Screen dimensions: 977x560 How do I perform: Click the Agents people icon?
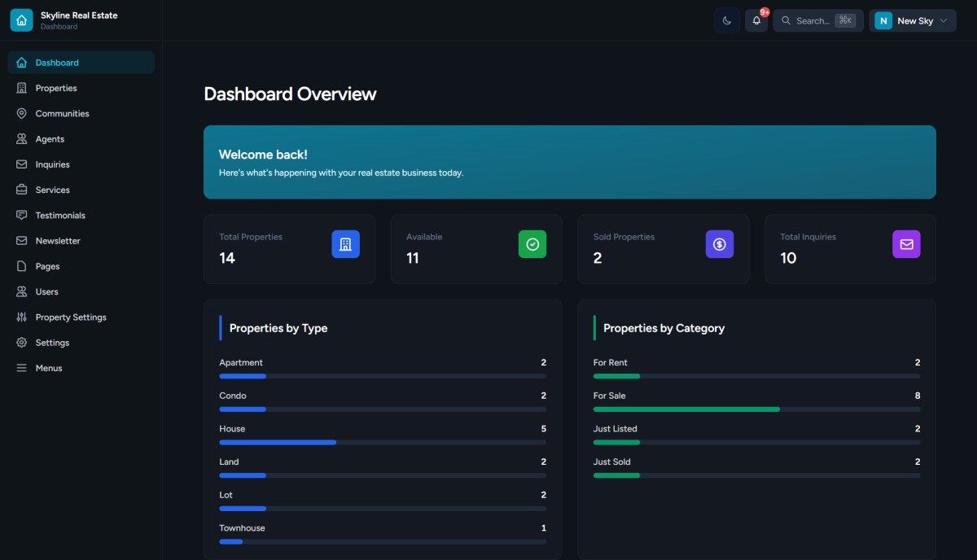22,139
